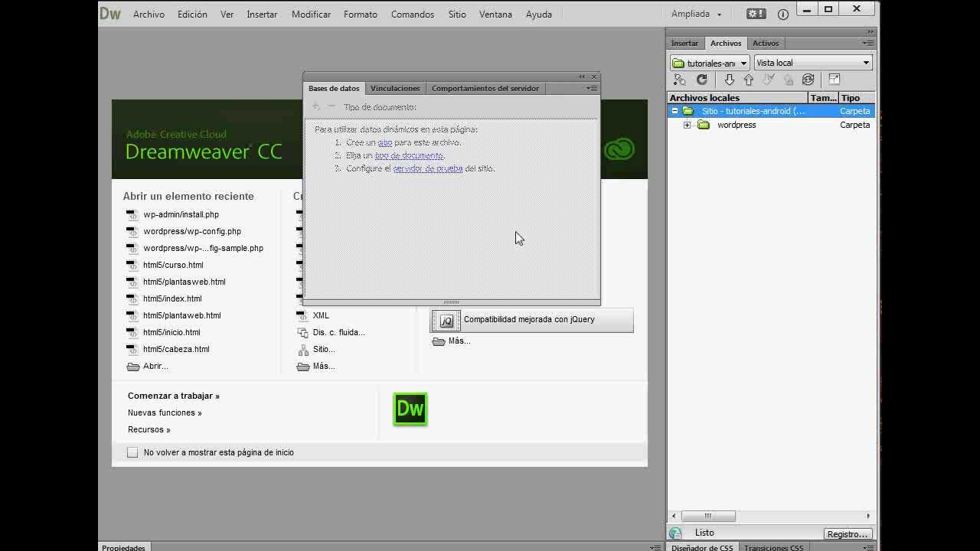
Task: Click the Files panel horizontal scrollbar thumb
Action: pyautogui.click(x=708, y=516)
